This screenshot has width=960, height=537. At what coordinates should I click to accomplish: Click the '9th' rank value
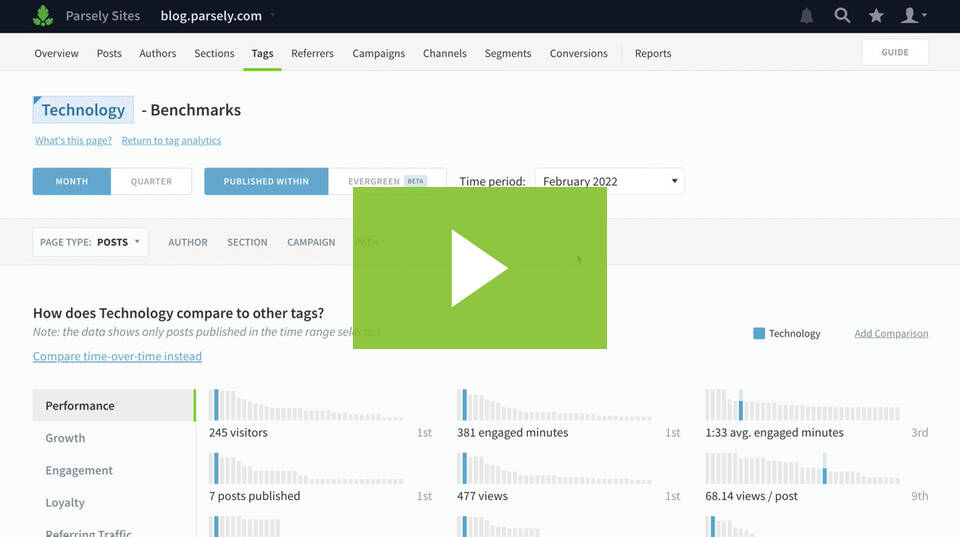pos(920,496)
